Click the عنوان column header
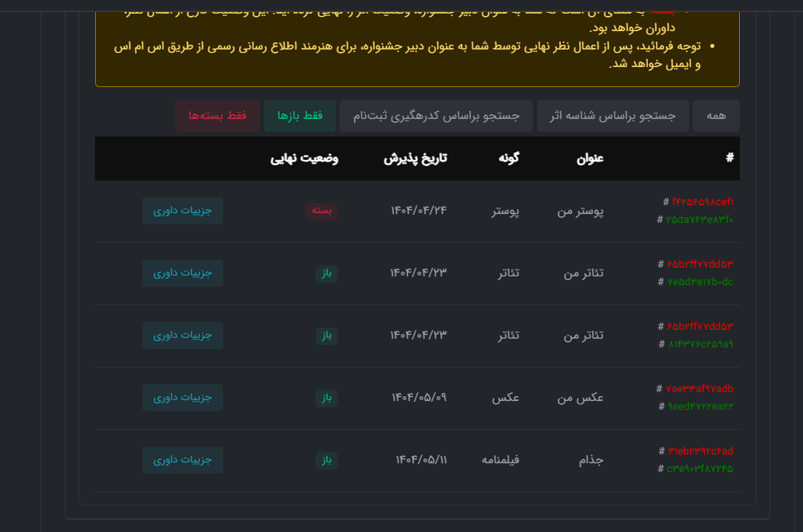This screenshot has height=532, width=803. coord(590,158)
